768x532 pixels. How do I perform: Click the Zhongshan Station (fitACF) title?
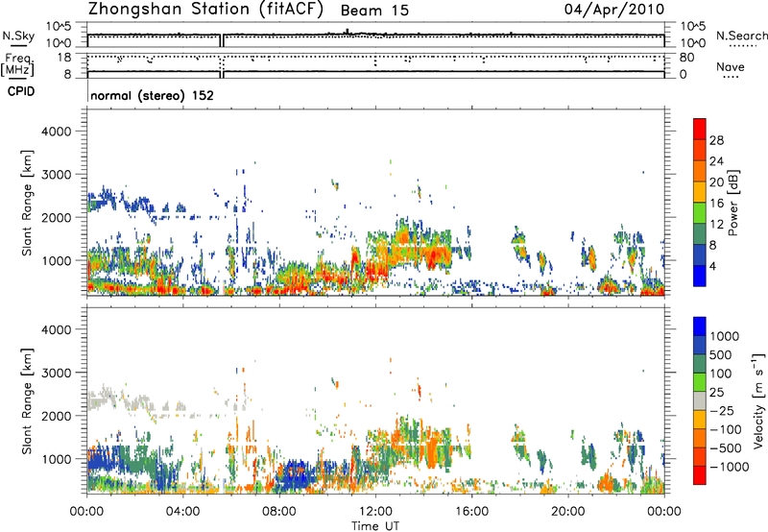(205, 10)
